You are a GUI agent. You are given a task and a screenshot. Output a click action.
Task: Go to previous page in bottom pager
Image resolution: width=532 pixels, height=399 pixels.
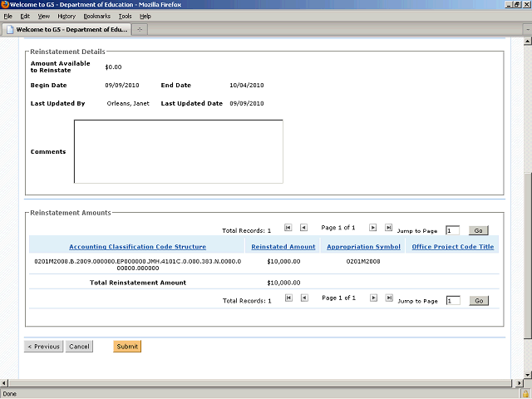point(304,298)
